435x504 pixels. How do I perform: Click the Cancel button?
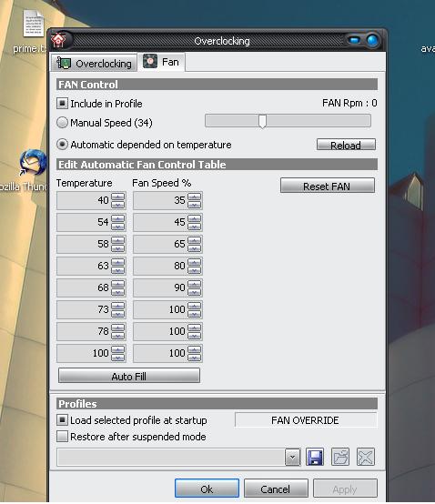276,489
